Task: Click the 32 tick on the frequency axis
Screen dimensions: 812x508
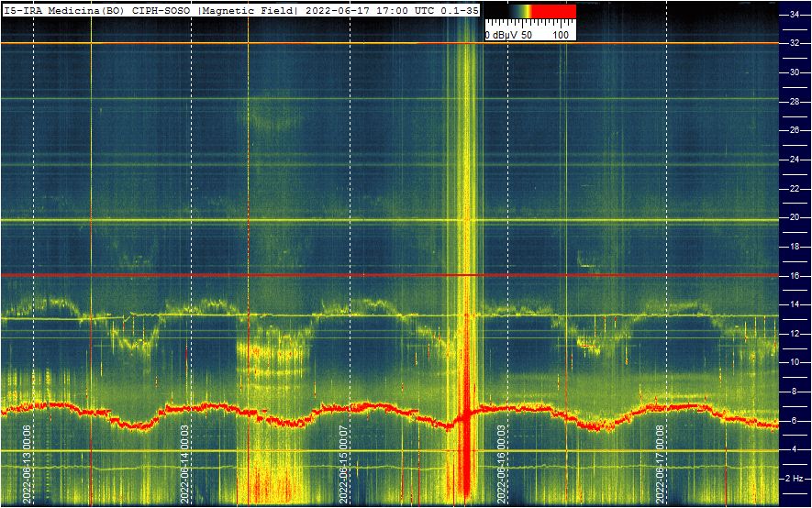Action: click(794, 43)
